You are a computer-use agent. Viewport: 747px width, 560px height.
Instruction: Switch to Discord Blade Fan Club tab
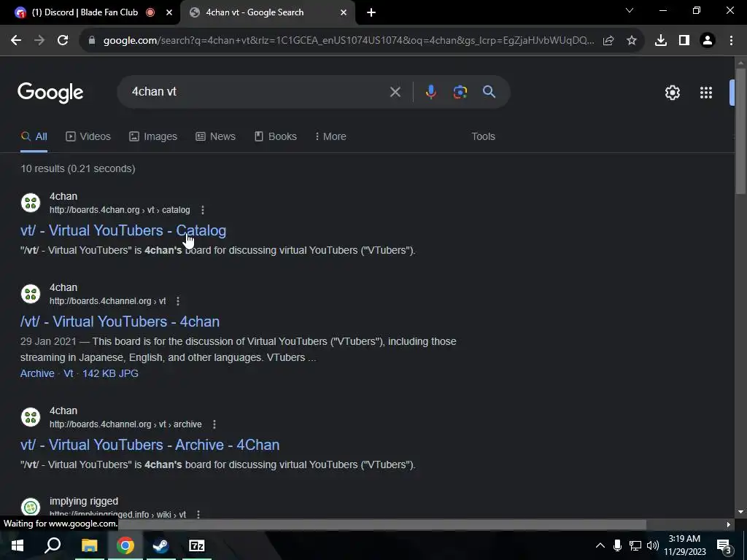tap(85, 13)
